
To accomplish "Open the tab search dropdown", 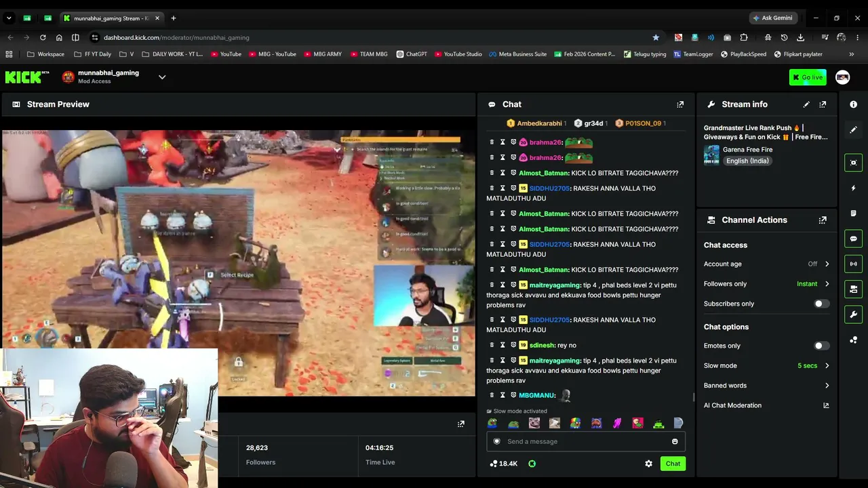I will (9, 18).
